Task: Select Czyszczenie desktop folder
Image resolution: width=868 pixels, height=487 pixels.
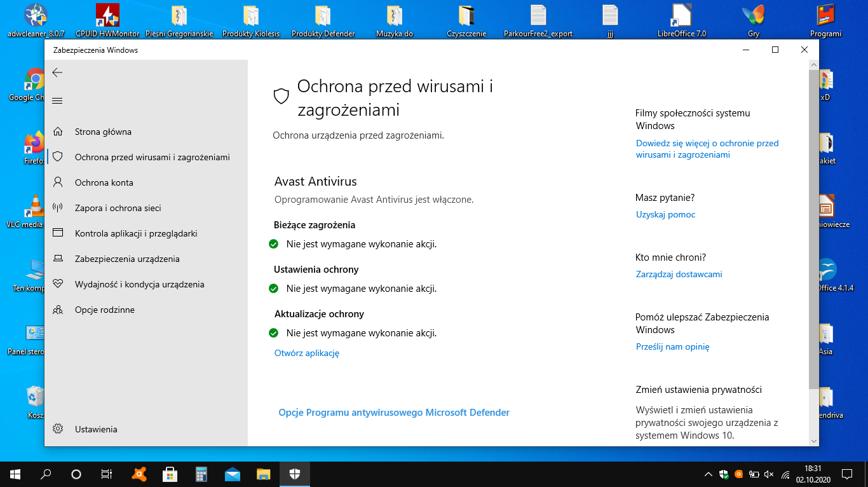Action: click(x=466, y=21)
